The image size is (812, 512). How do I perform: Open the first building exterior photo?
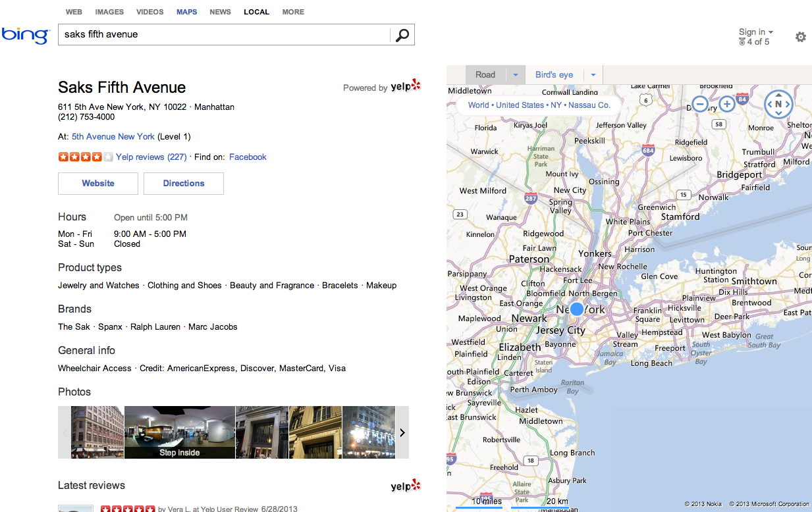(x=97, y=432)
